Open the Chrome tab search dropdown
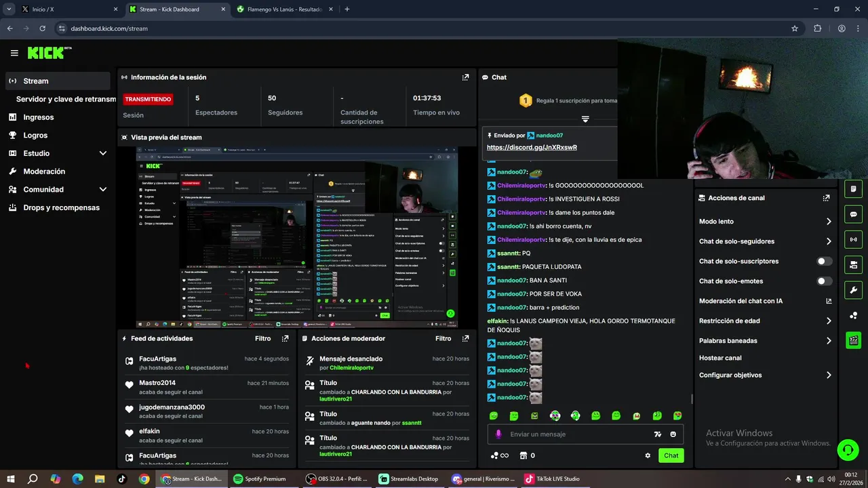868x488 pixels. pos(9,9)
